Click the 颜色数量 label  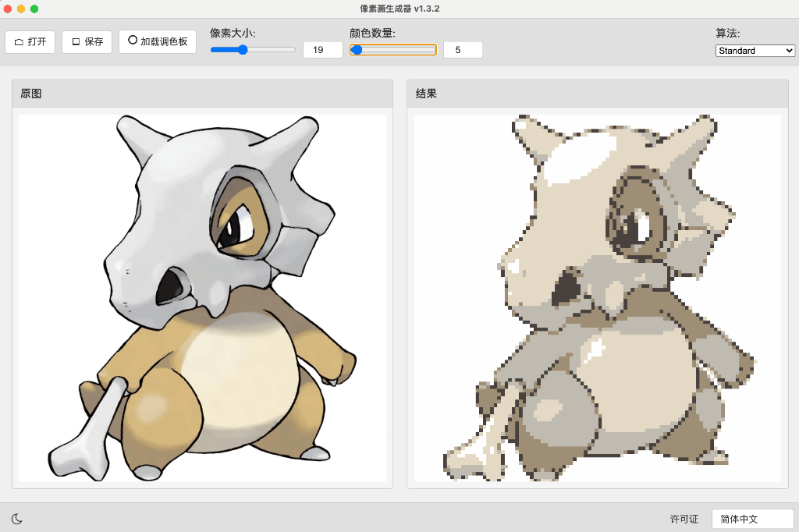(372, 33)
